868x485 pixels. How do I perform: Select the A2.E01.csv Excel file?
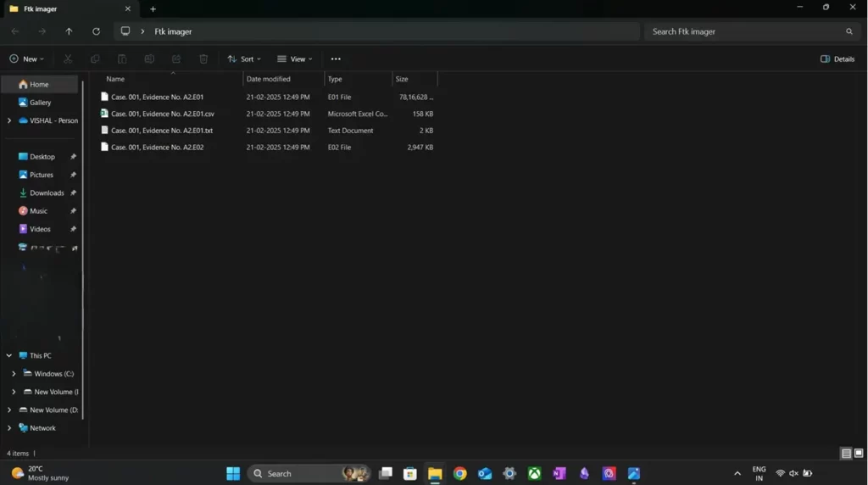[162, 114]
